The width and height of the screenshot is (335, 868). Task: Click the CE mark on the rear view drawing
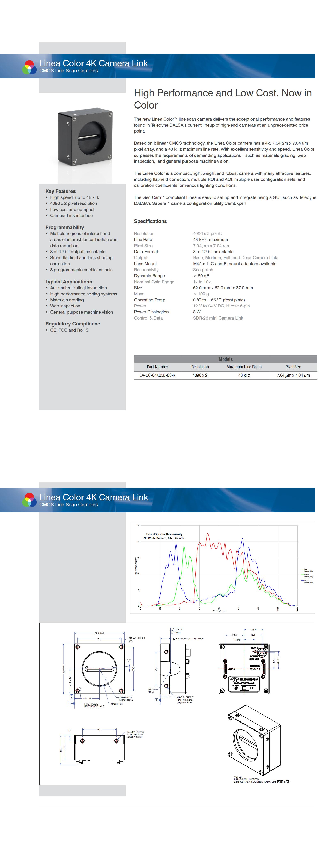click(x=252, y=688)
